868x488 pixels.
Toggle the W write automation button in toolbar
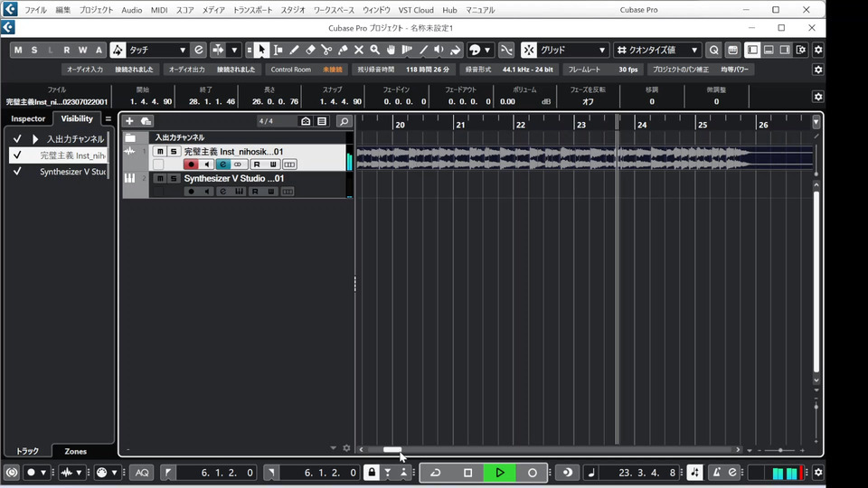pyautogui.click(x=82, y=50)
